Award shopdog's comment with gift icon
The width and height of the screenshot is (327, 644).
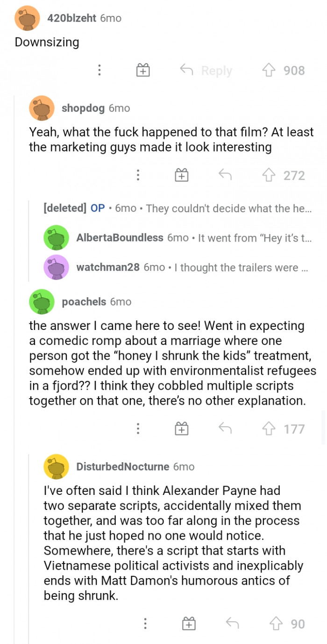181,175
